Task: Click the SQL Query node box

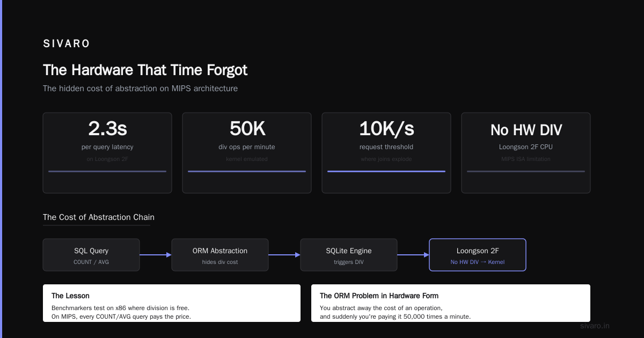Action: coord(91,255)
